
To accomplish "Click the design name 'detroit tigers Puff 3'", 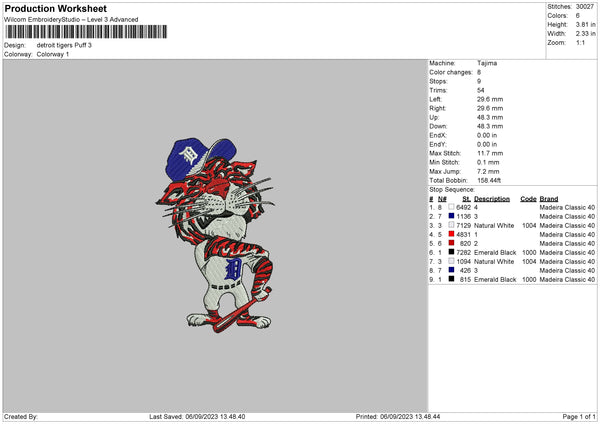I will [x=64, y=45].
